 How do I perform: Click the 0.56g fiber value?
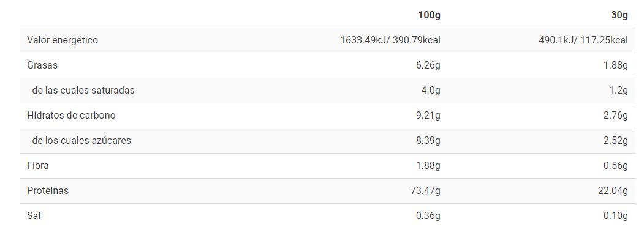(616, 166)
